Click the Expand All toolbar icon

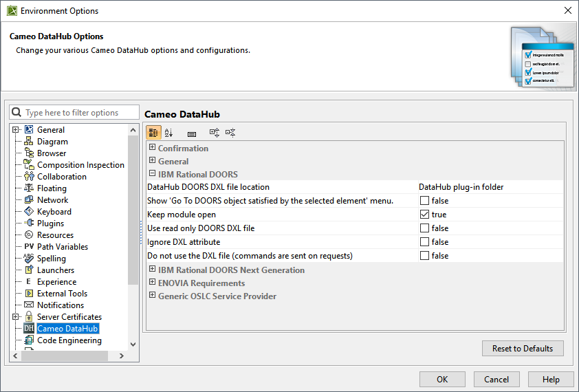(214, 133)
